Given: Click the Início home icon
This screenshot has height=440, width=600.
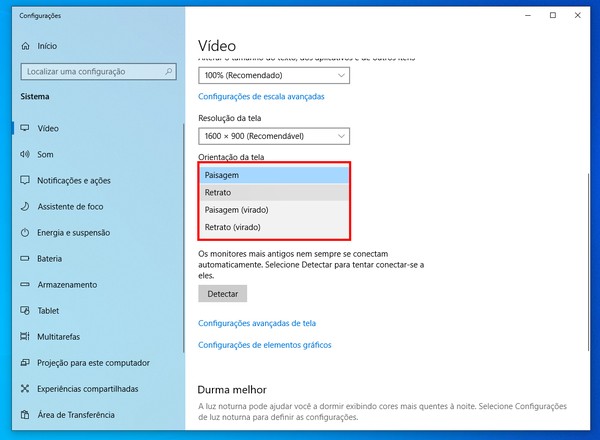Looking at the screenshot, I should 25,46.
